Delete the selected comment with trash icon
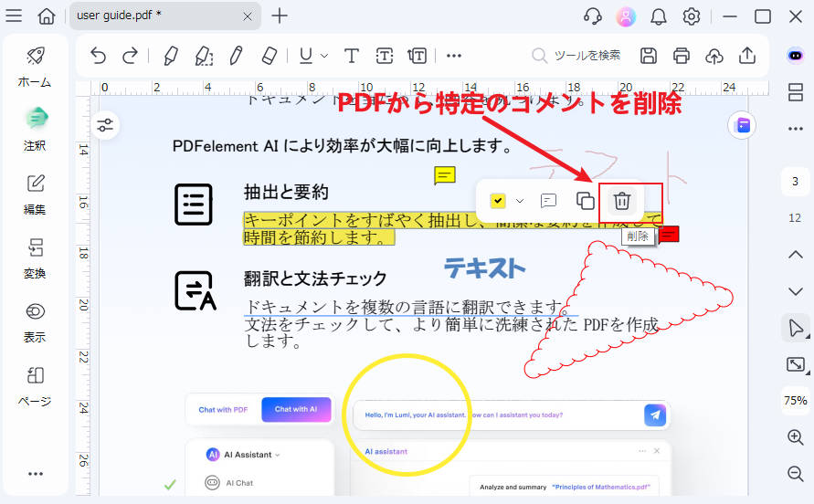Screen dimensions: 814x504 tap(622, 200)
